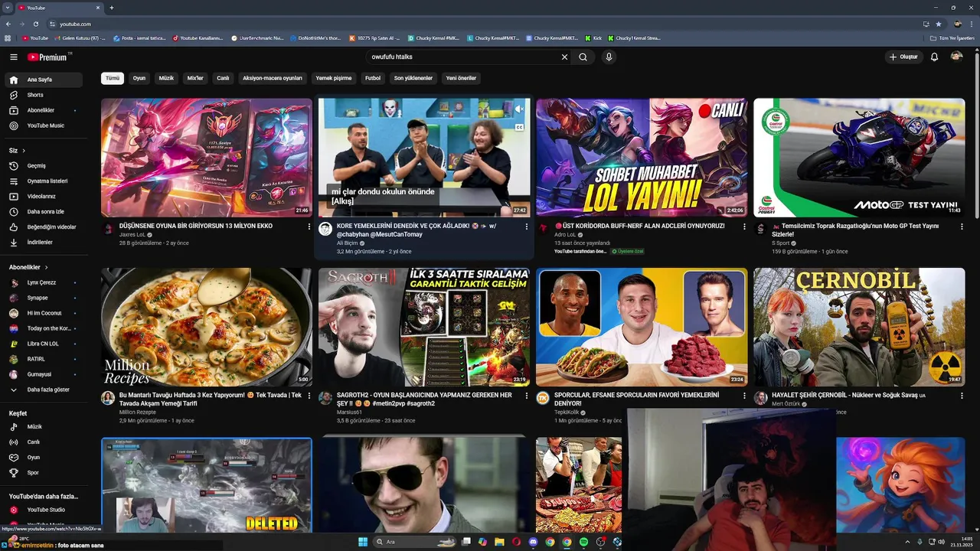Screen dimensions: 980x551
Task: Select the Yeni öneriler chip
Action: click(x=461, y=78)
